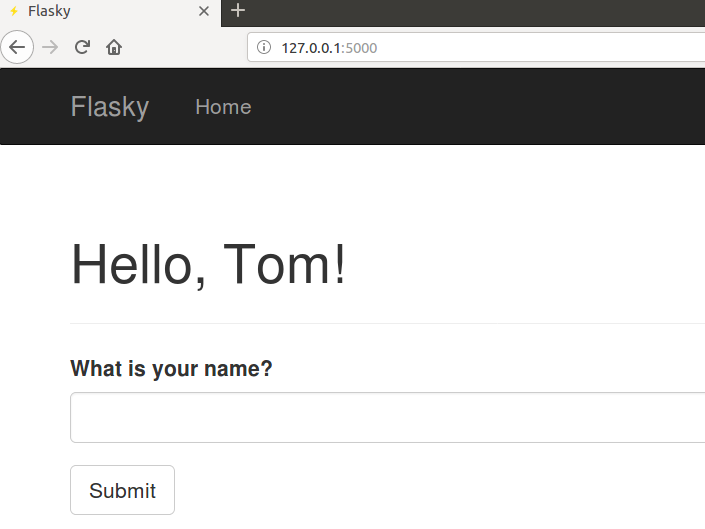Close the Flasky tab

[x=204, y=12]
